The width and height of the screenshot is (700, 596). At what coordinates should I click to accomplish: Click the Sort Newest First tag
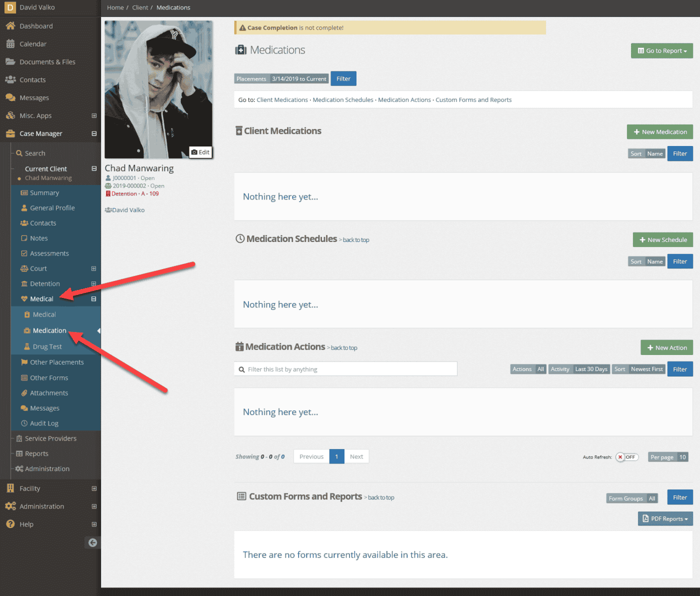click(x=639, y=369)
